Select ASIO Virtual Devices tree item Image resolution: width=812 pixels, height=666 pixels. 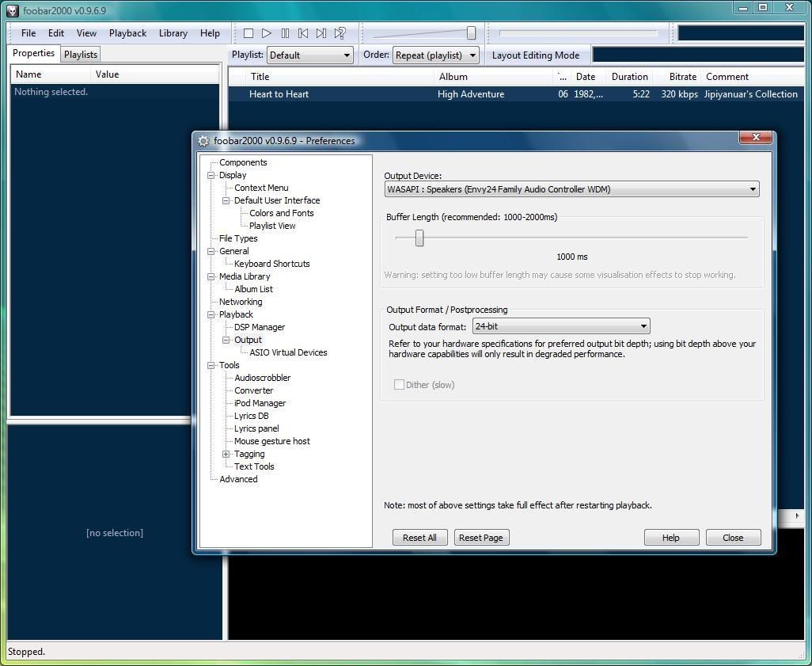tap(288, 352)
